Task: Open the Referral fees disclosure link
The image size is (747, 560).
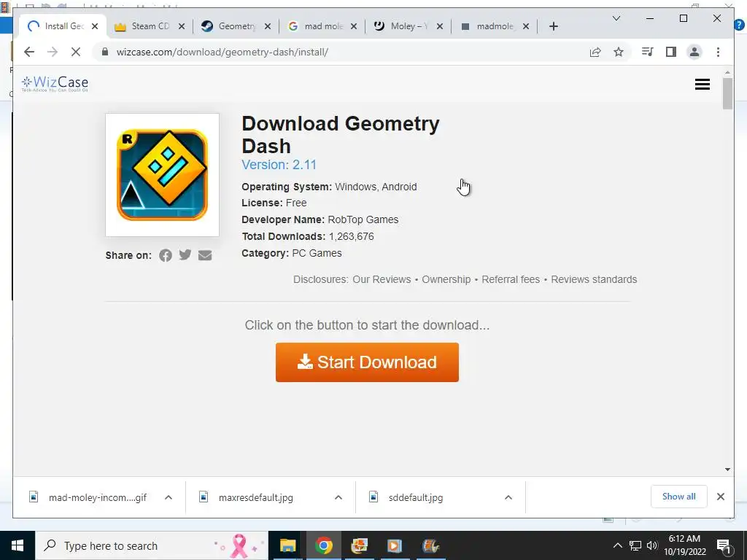Action: [x=511, y=279]
